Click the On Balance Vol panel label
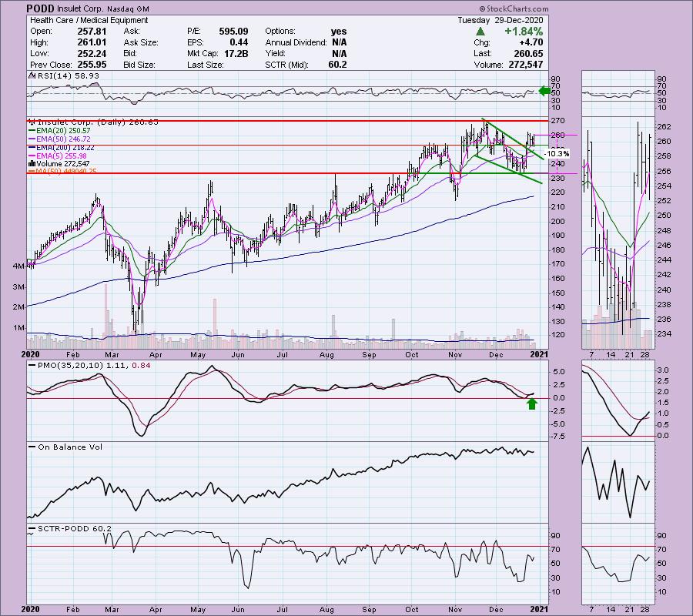The width and height of the screenshot is (693, 616). pos(66,447)
